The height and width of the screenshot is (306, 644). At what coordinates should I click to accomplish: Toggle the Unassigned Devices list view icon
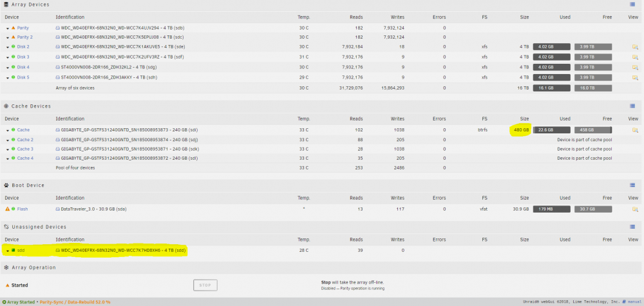632,227
